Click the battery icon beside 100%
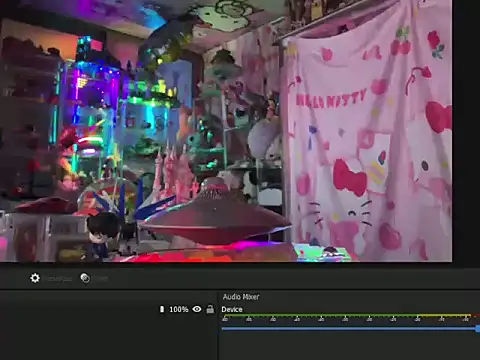Screen dimensions: 480x360 coord(162,309)
